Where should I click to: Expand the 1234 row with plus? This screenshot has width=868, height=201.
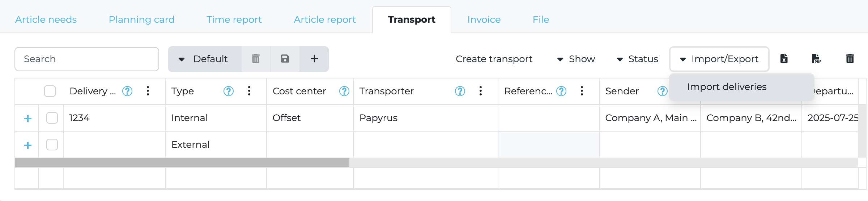[x=28, y=119]
